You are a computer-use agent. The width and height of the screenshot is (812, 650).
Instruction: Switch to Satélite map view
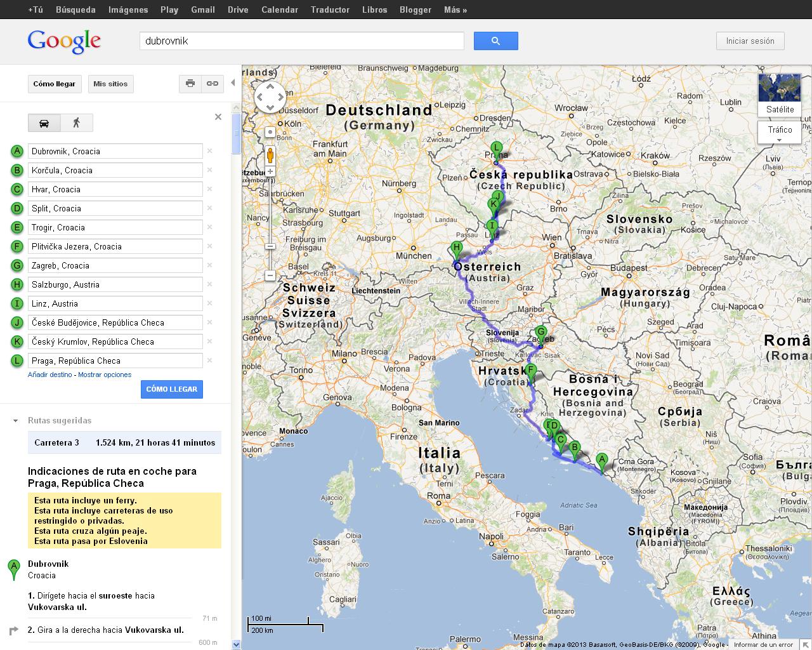pos(780,95)
